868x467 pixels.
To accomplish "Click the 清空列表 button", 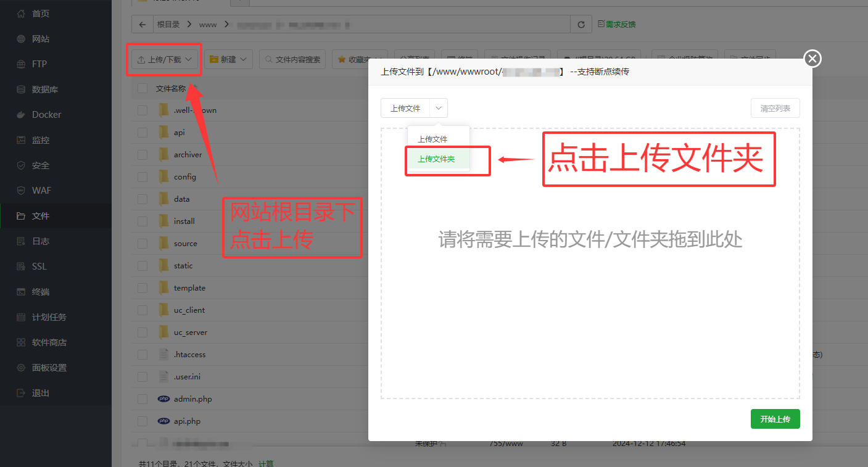I will [x=775, y=108].
